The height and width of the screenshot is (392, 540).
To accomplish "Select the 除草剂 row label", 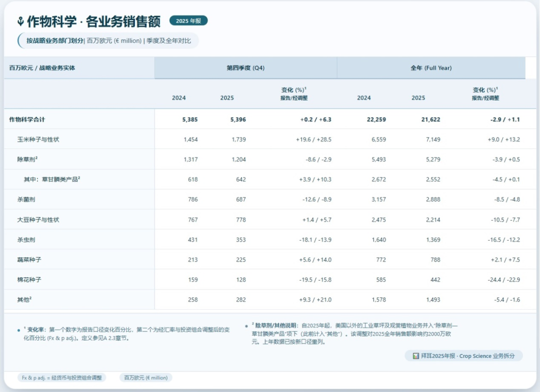I will [x=27, y=159].
